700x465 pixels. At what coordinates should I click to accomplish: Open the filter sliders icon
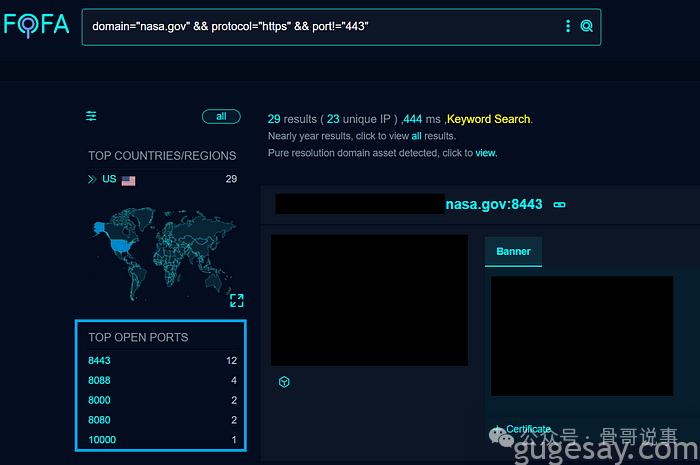[x=91, y=116]
